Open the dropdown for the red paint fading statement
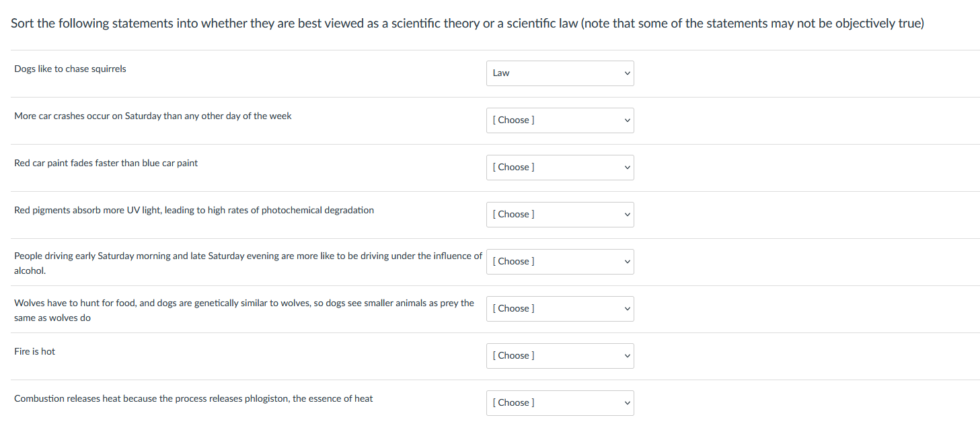Viewport: 980px width, 430px height. coord(560,167)
